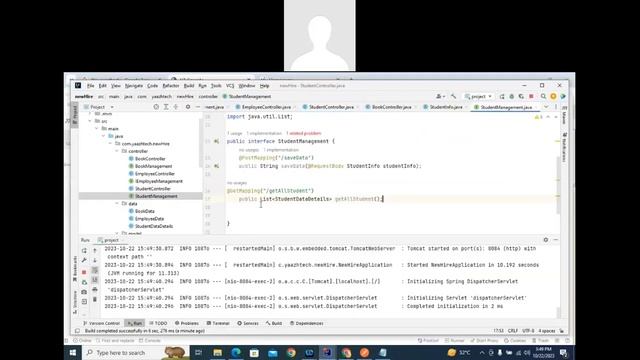Open the Version Control tool window
This screenshot has width=640, height=360.
point(101,323)
